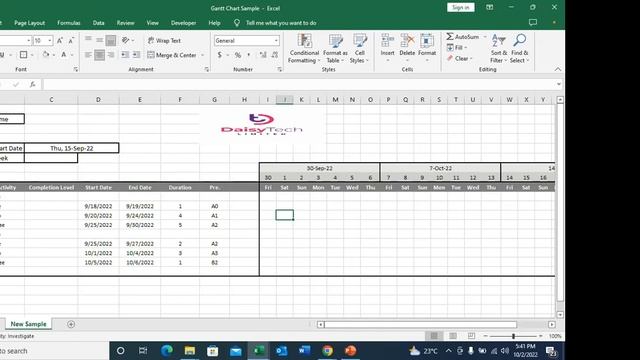
Task: Expand the formula bar
Action: coord(559,84)
